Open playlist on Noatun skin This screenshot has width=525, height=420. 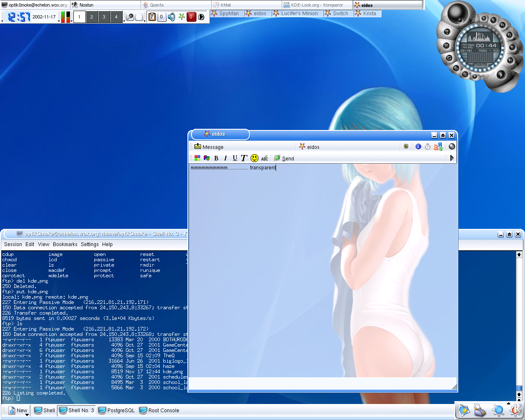[x=465, y=74]
